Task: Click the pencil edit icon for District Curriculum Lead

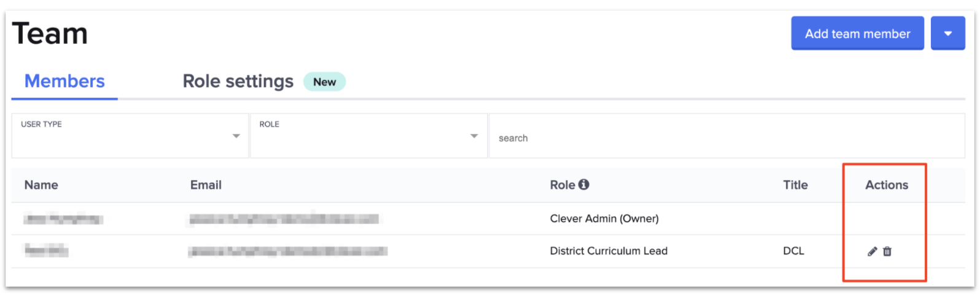Action: [x=872, y=251]
